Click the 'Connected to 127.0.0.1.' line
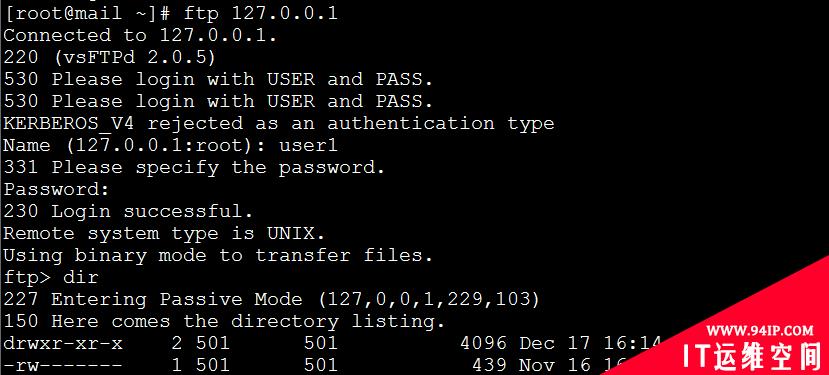The width and height of the screenshot is (829, 375). tap(140, 35)
